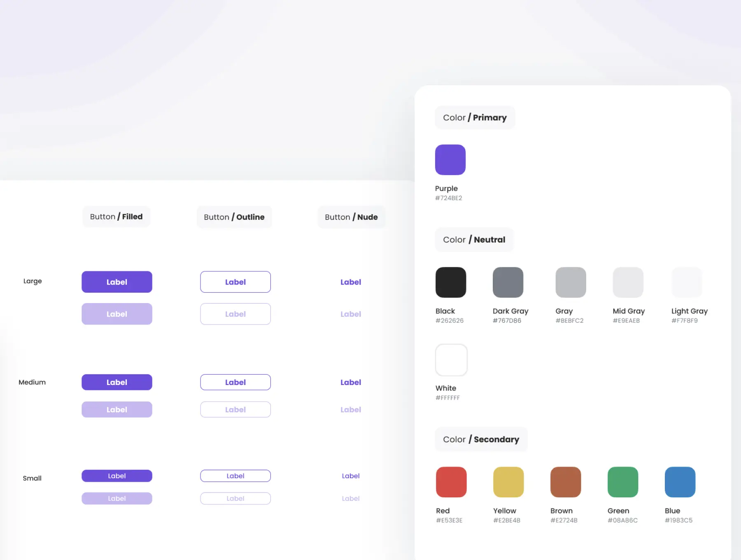The image size is (741, 560).
Task: Choose the White color swatch
Action: coord(451,360)
